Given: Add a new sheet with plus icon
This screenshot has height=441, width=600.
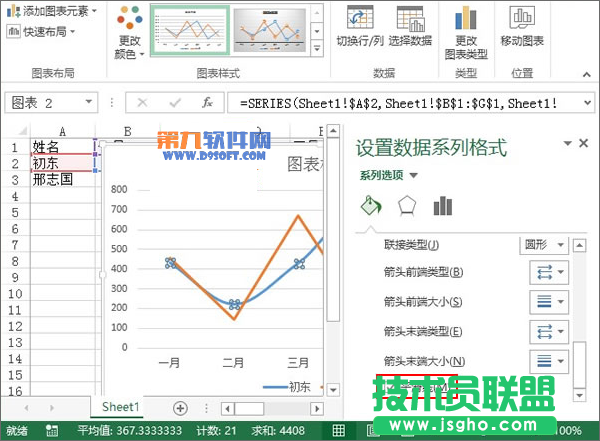Looking at the screenshot, I should click(x=180, y=408).
